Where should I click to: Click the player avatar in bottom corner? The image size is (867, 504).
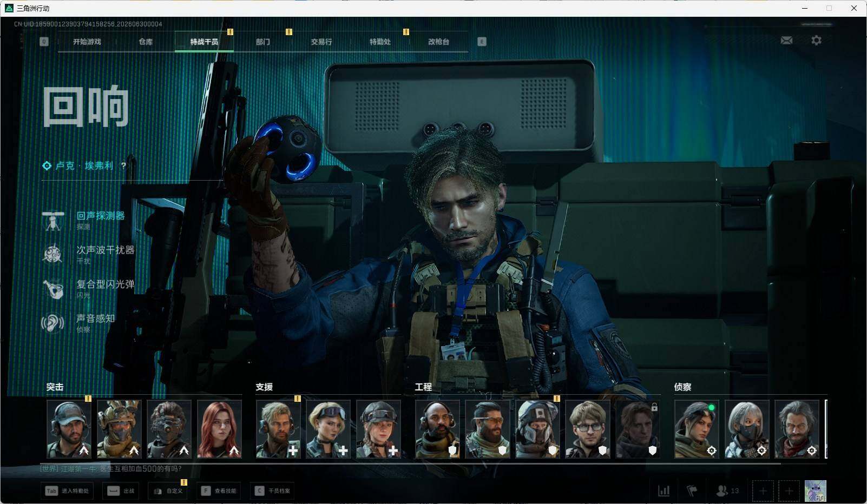tap(815, 490)
